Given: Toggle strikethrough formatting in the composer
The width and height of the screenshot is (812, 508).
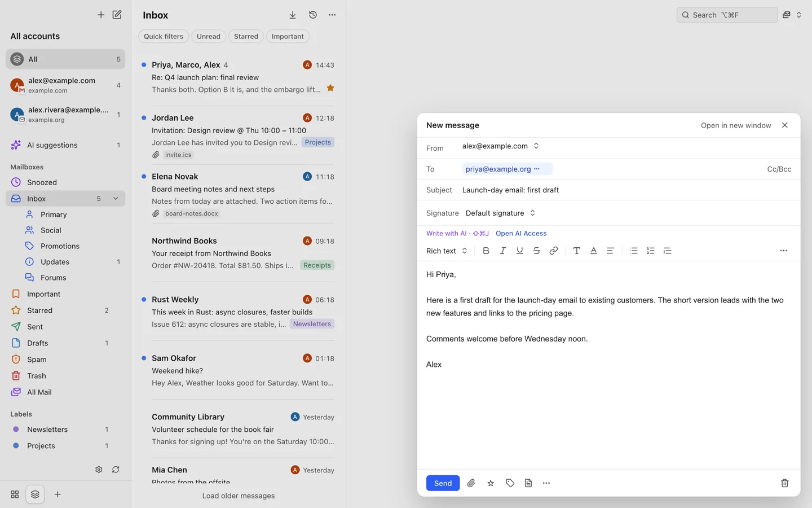Looking at the screenshot, I should [x=537, y=251].
